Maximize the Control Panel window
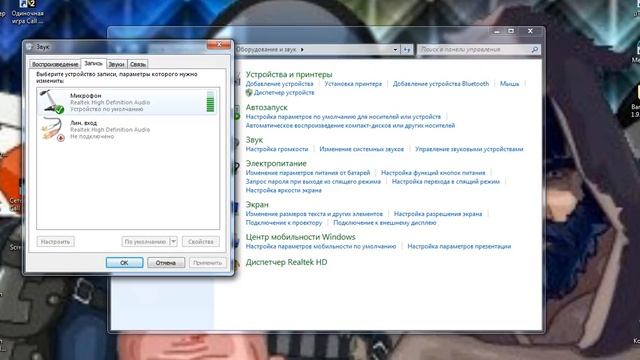Image resolution: width=640 pixels, height=360 pixels. click(x=511, y=31)
